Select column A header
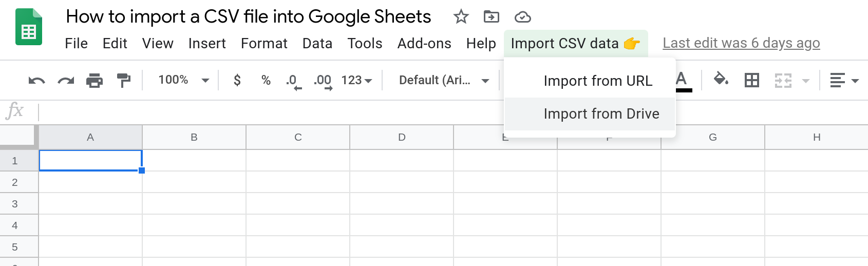868x266 pixels. tap(90, 138)
